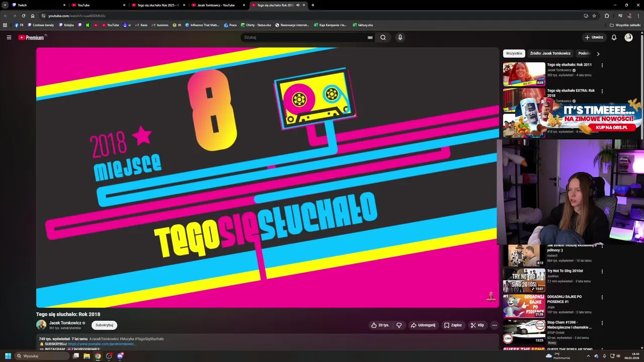The image size is (644, 362).
Task: Subscribe with the Subskrybuj button
Action: [104, 325]
